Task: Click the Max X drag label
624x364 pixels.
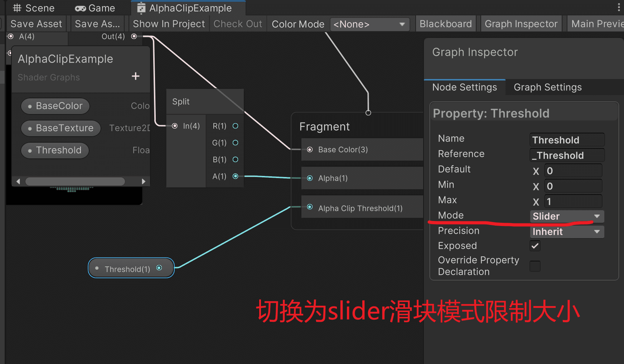Action: point(536,202)
